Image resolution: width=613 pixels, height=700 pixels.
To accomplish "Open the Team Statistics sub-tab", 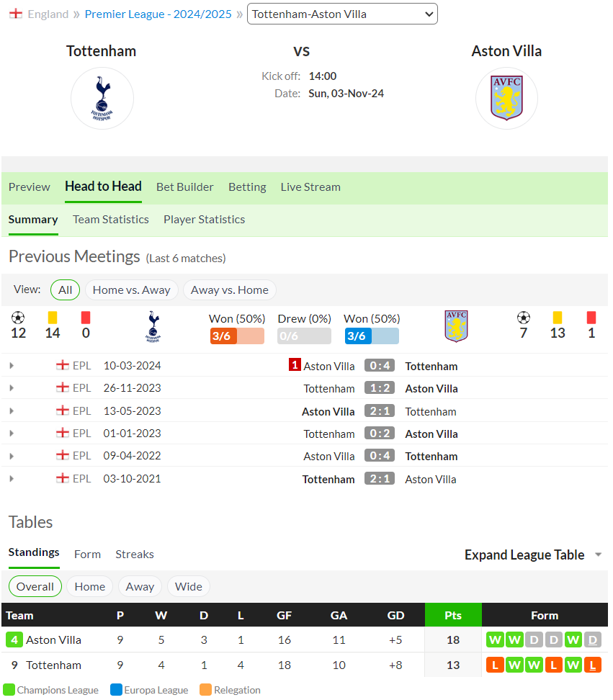I will [x=111, y=219].
